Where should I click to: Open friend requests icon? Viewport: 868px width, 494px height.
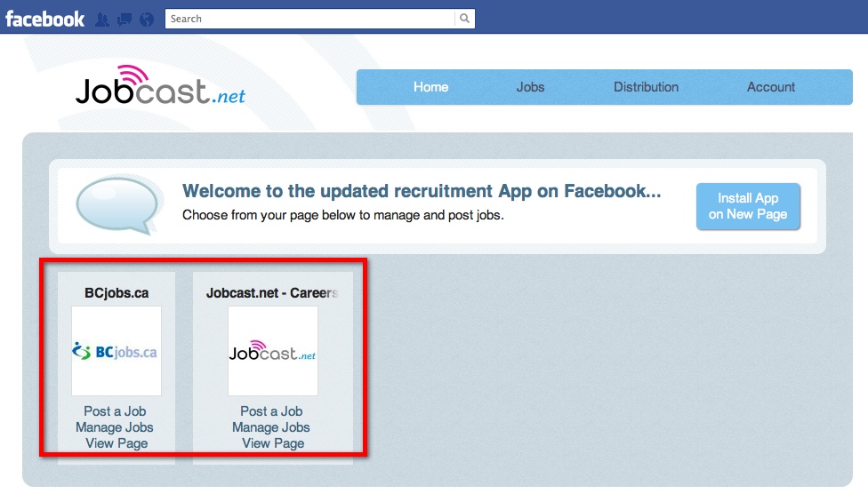[x=102, y=20]
